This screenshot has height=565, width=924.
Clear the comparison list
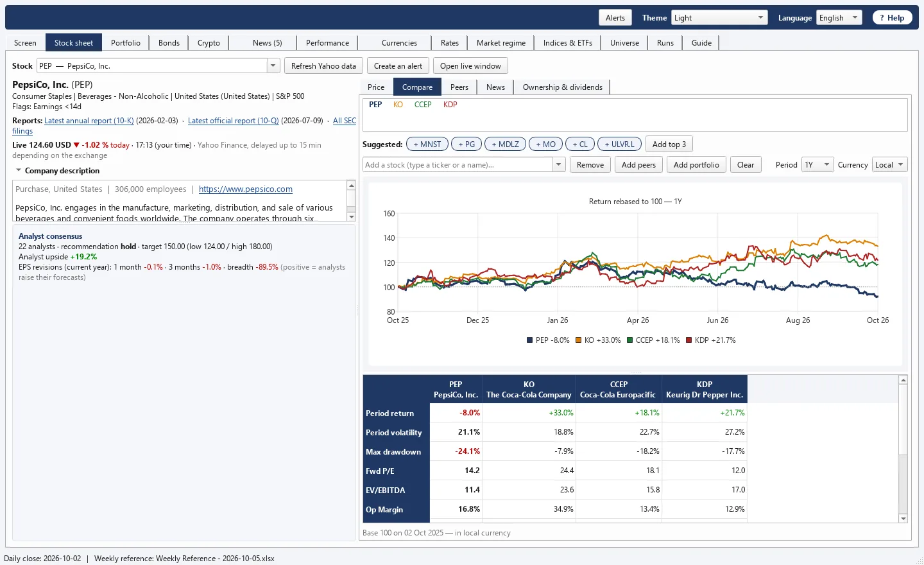coord(746,165)
